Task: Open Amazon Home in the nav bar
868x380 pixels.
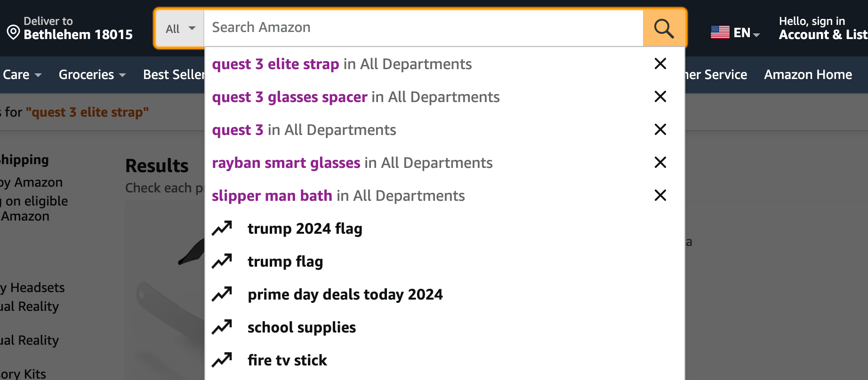Action: 808,74
